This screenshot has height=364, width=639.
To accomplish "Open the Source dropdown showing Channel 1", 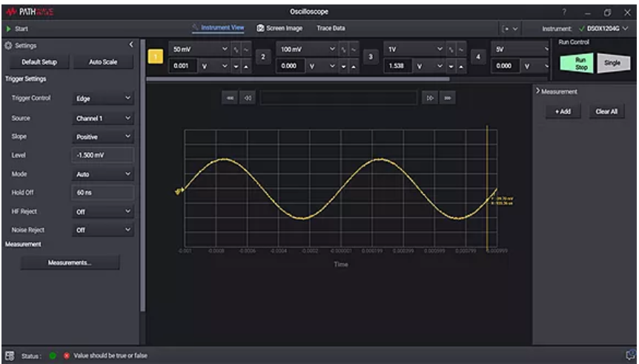I will point(104,118).
